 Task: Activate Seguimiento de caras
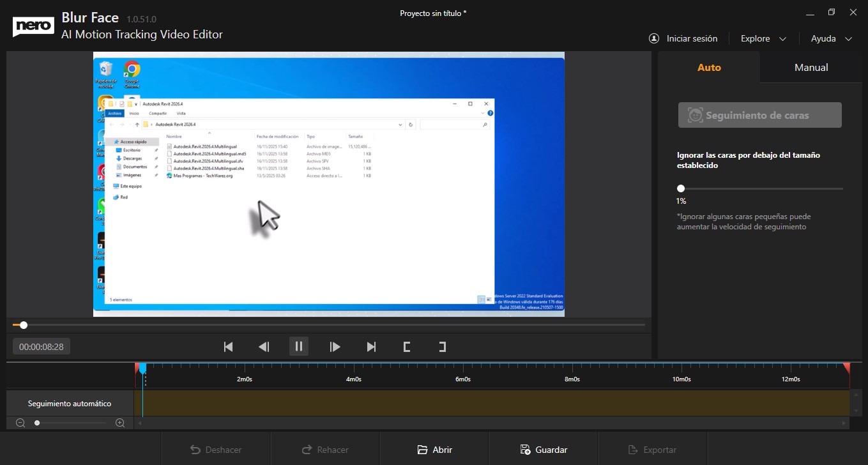point(759,115)
